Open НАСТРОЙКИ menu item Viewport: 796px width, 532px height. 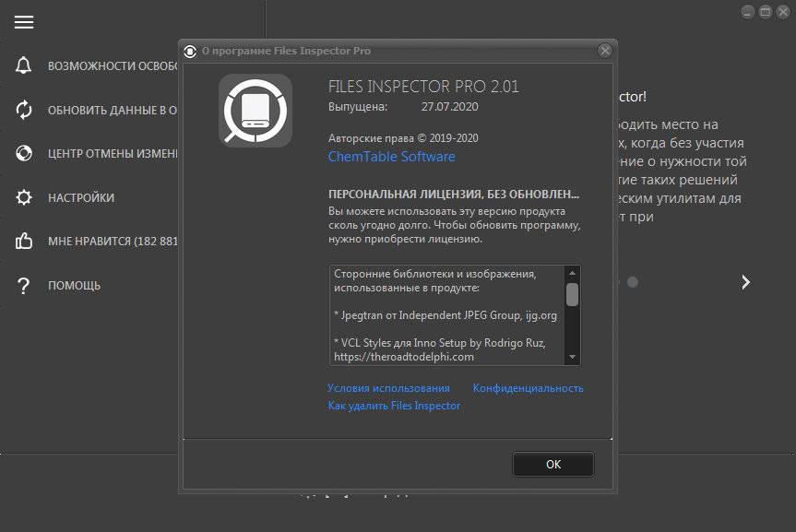pyautogui.click(x=81, y=197)
